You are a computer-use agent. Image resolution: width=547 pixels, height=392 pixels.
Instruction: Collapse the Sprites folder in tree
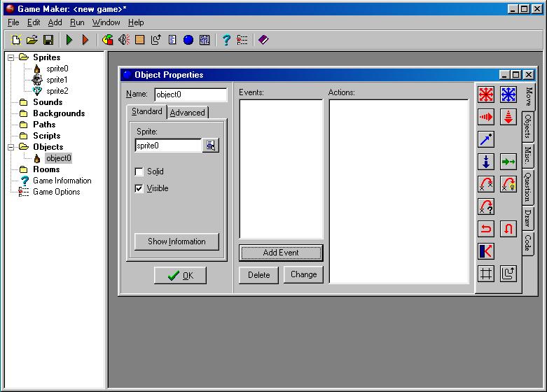(11, 57)
